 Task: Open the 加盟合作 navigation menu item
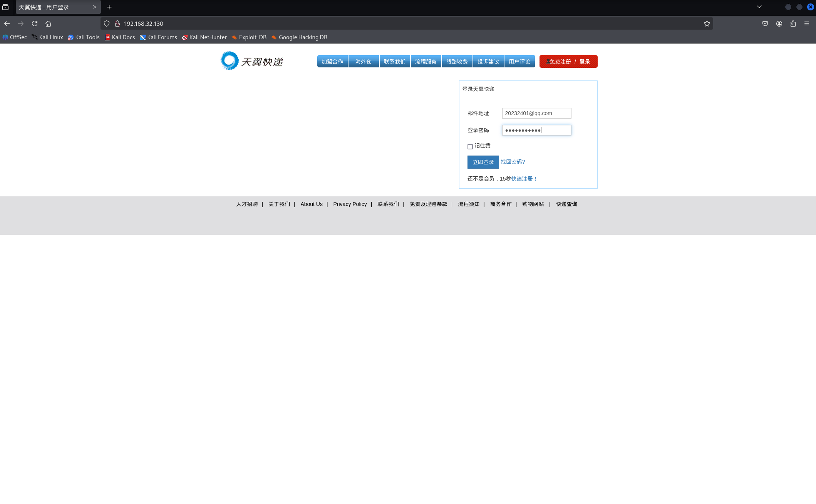332,62
